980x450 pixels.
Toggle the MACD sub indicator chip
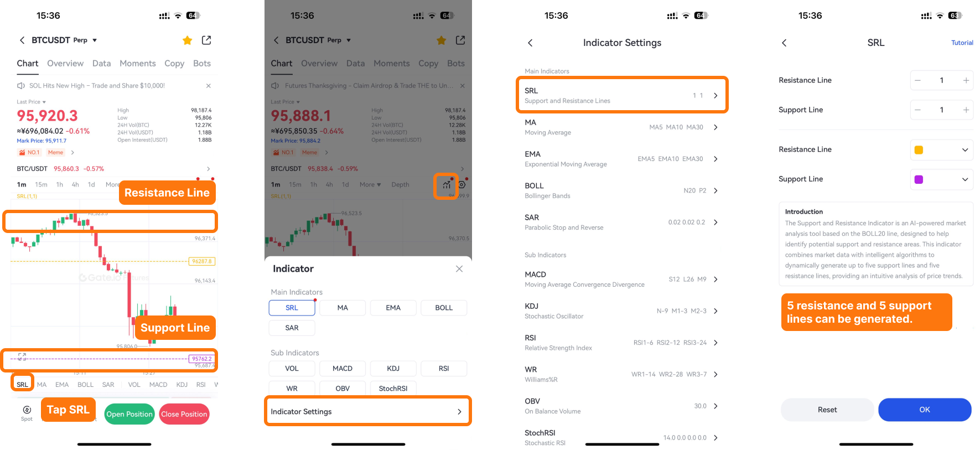(x=343, y=369)
